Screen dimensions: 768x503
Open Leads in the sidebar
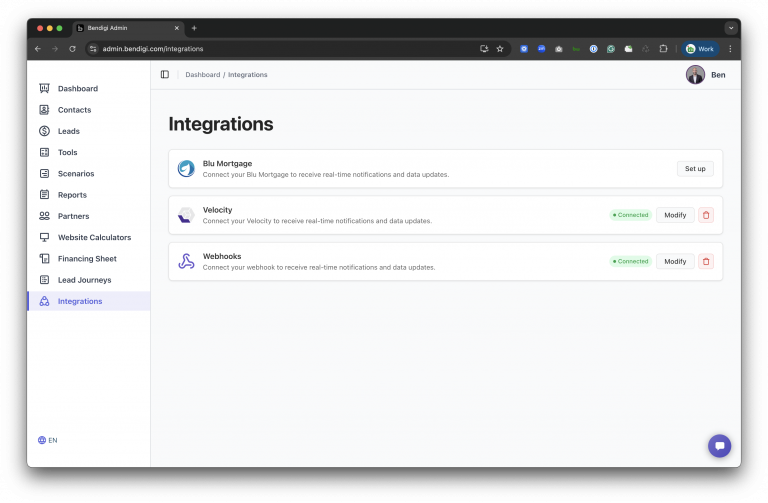tap(68, 131)
